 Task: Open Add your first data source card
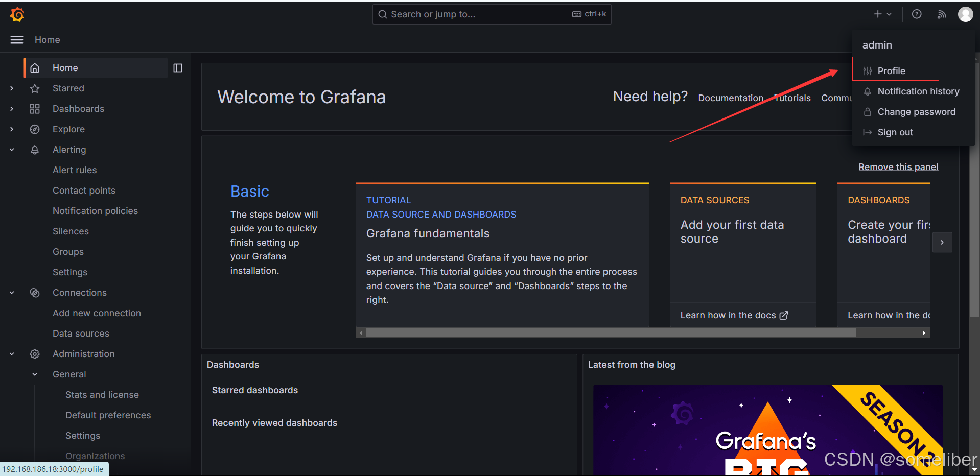tap(743, 255)
